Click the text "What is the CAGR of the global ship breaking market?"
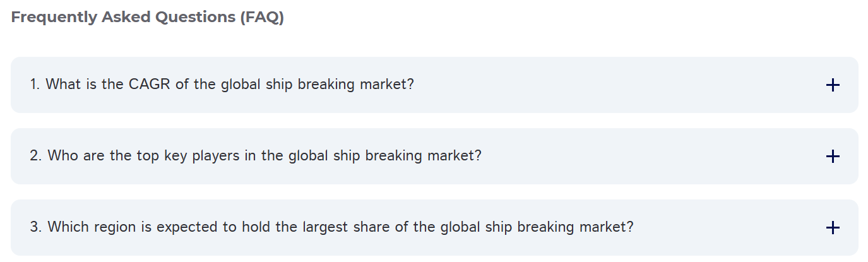The width and height of the screenshot is (868, 262). 230,84
